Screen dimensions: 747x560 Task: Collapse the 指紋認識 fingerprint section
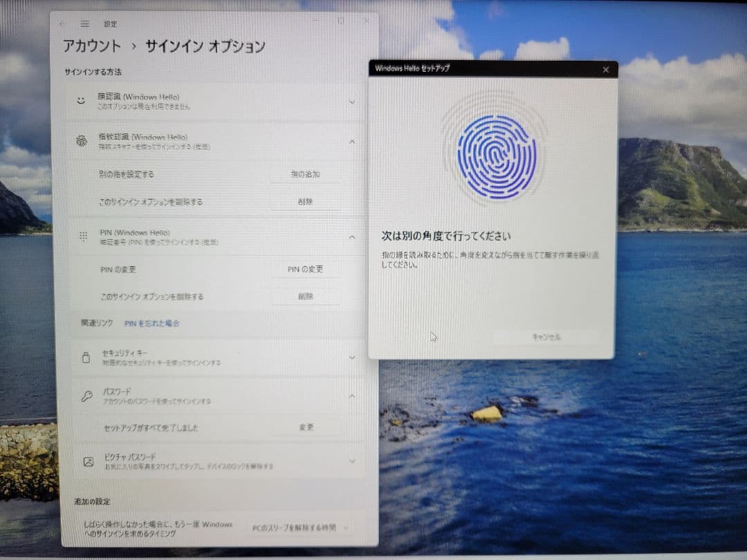click(352, 142)
